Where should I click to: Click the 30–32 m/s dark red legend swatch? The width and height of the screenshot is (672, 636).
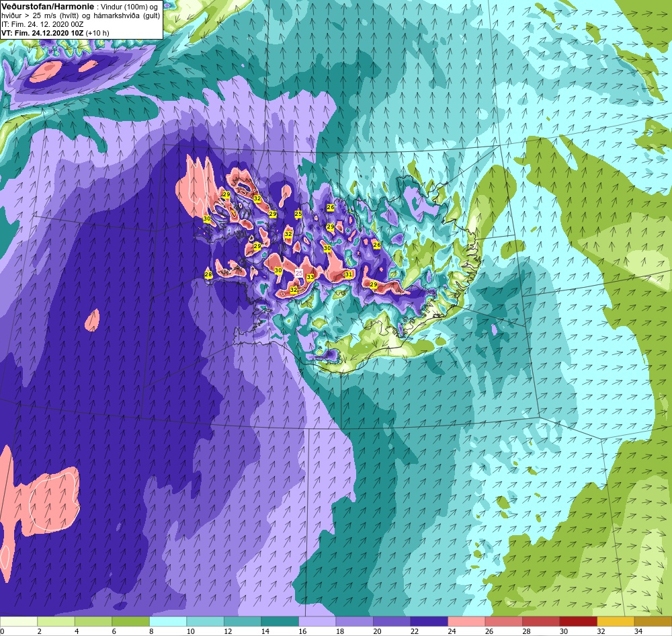tap(578, 621)
